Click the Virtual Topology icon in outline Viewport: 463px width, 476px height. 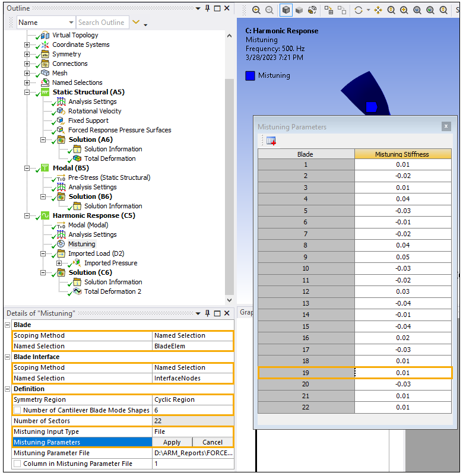click(45, 35)
